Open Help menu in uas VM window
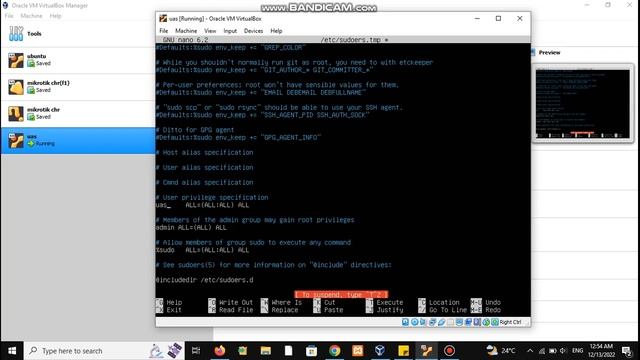Image resolution: width=640 pixels, height=360 pixels. click(x=276, y=31)
